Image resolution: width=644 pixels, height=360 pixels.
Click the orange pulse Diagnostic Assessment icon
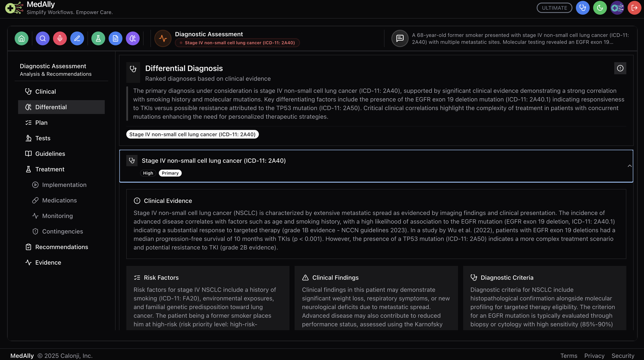[x=163, y=38]
